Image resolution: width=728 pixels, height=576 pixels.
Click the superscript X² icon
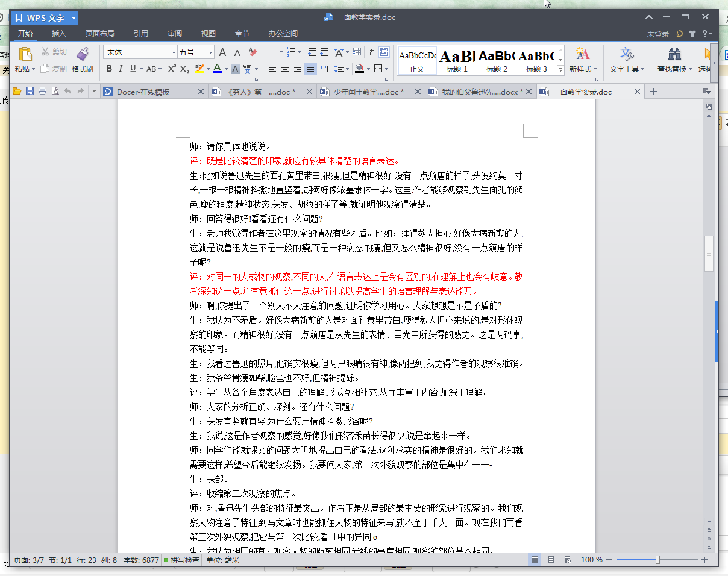click(x=172, y=69)
